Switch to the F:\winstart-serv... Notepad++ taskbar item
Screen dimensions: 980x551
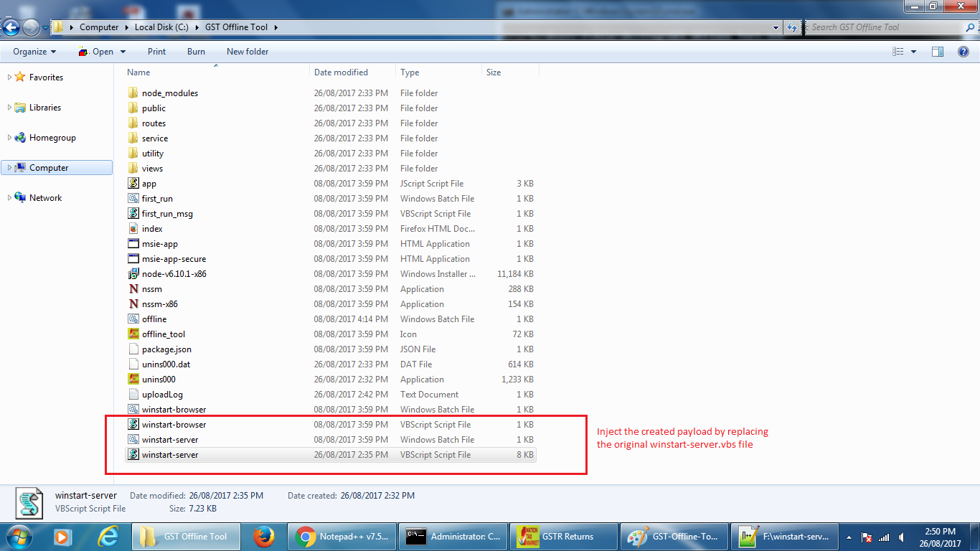tap(784, 536)
